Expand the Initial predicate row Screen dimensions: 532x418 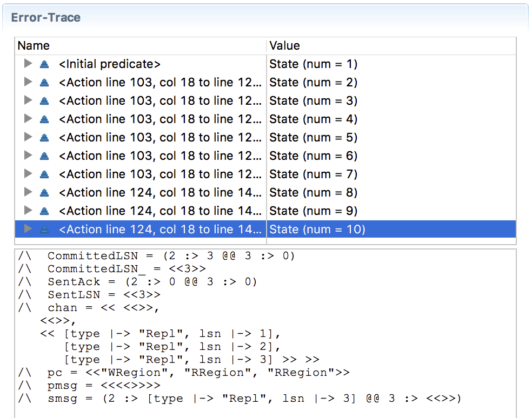[28, 64]
